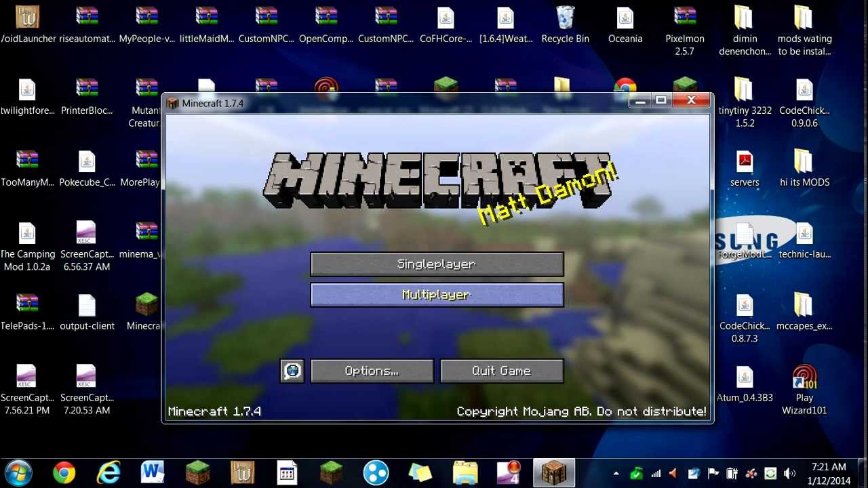The width and height of the screenshot is (868, 488).
Task: Select the MyPeople-v... archive icon
Action: (146, 25)
